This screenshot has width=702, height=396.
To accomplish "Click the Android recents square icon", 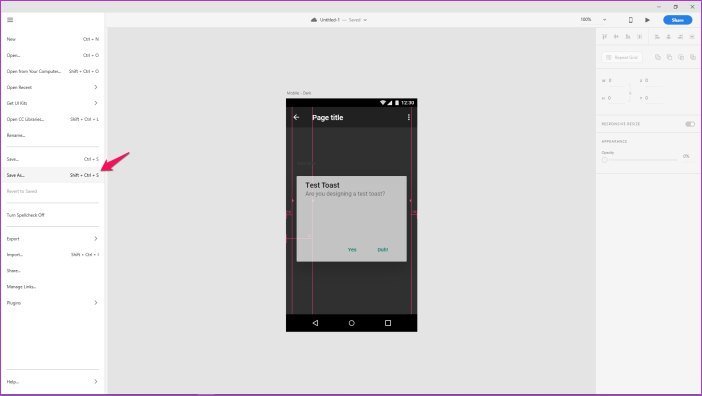I will [x=388, y=323].
